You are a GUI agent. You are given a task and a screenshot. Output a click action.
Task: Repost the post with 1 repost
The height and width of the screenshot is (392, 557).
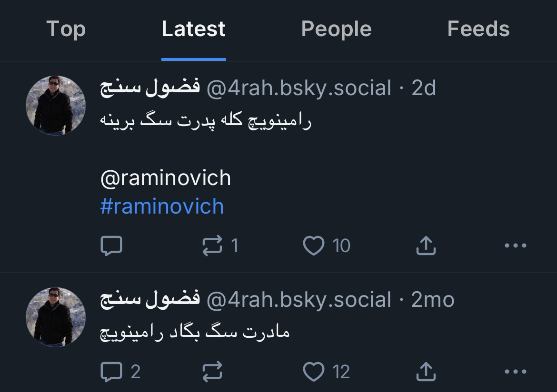pos(212,245)
